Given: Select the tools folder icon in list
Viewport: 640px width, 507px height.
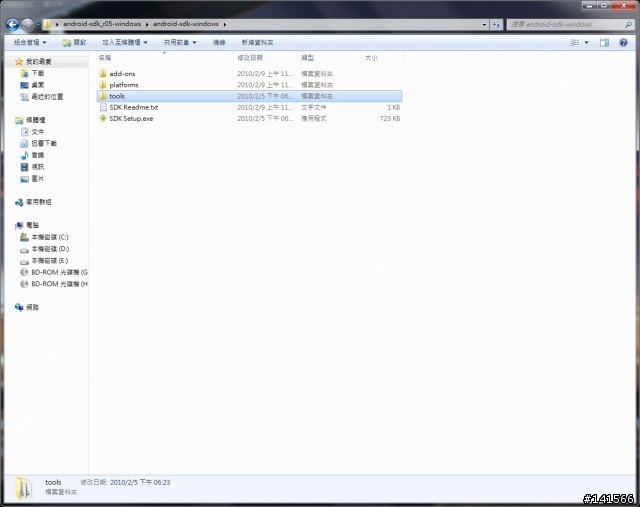Looking at the screenshot, I should (x=103, y=96).
